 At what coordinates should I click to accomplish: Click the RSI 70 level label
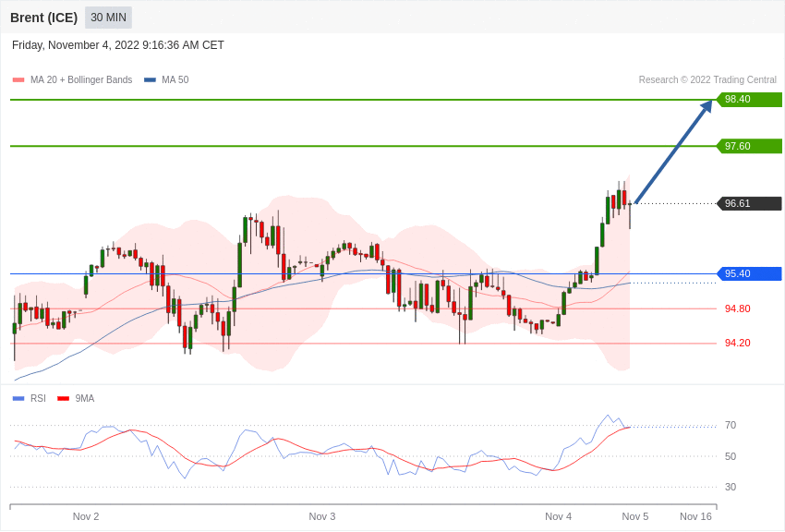coord(730,425)
